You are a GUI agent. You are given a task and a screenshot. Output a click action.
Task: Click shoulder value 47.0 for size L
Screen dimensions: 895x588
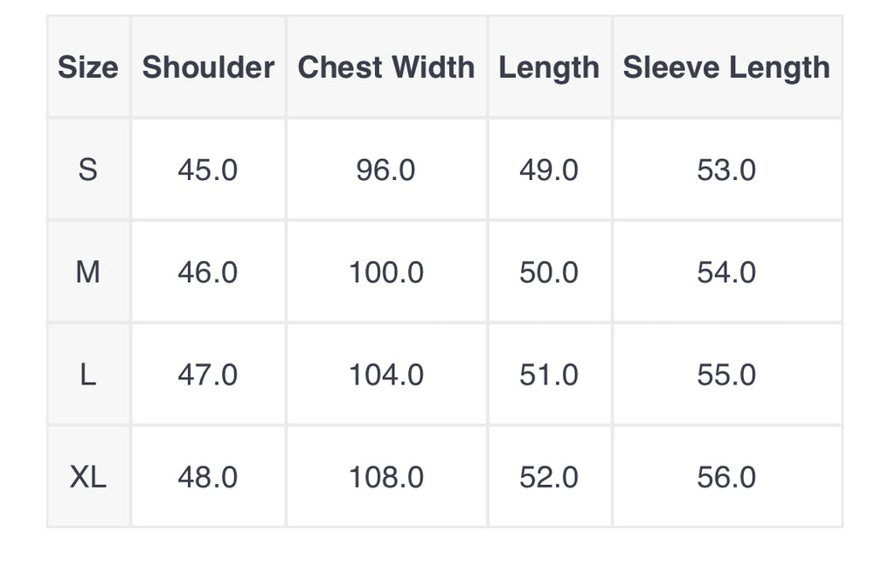[208, 375]
